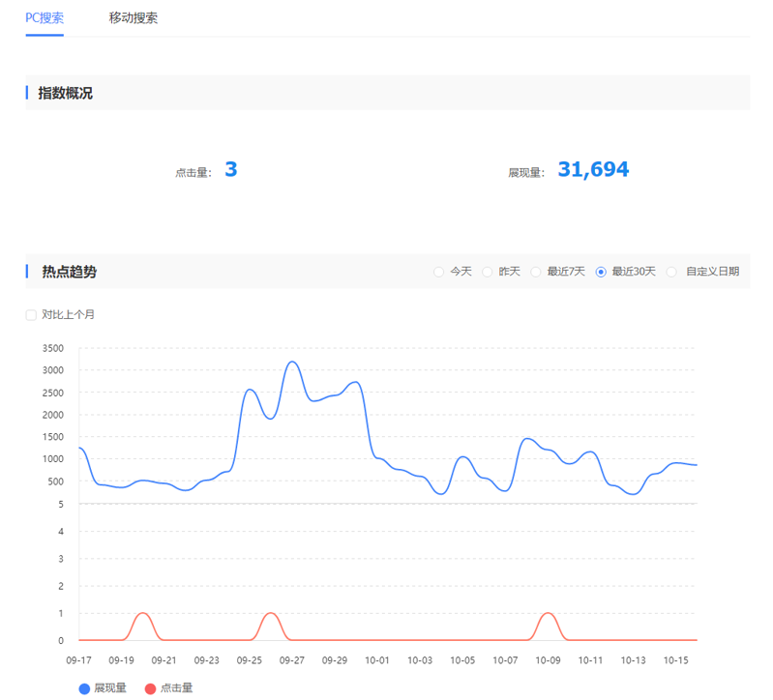Switch to the PC搜索 tab
This screenshot has height=700, width=773.
tap(45, 17)
